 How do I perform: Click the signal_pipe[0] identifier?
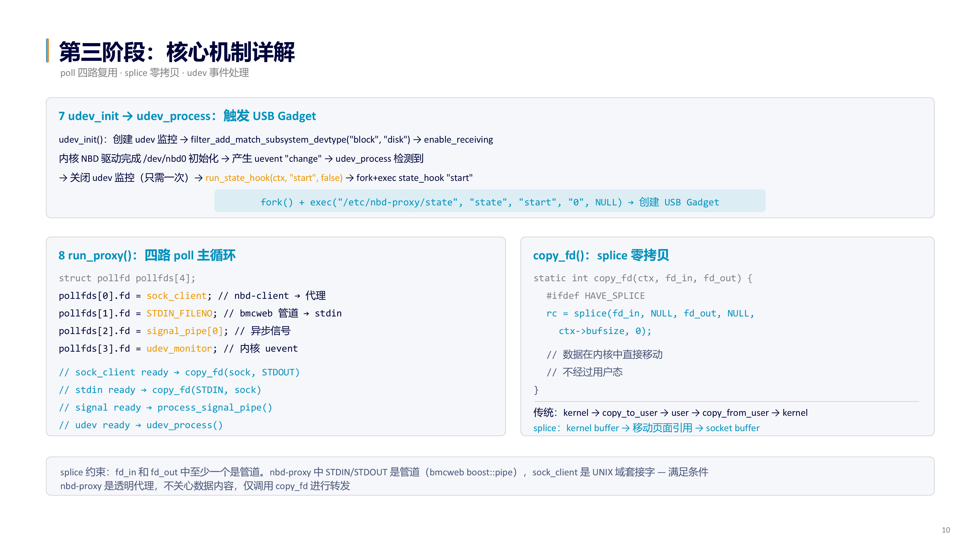(x=184, y=331)
